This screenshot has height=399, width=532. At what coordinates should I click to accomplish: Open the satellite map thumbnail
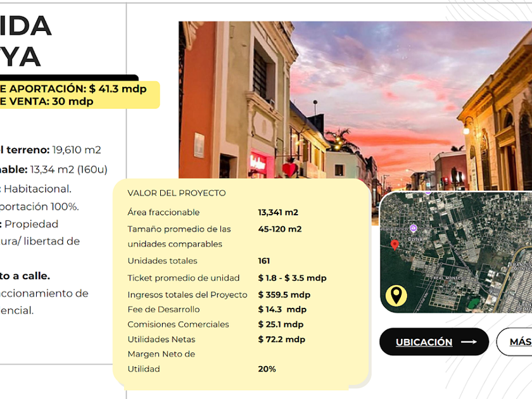pyautogui.click(x=455, y=252)
